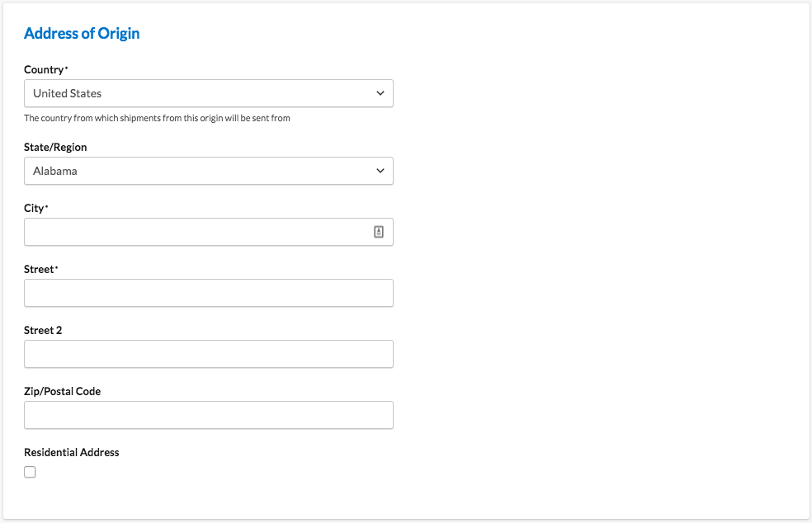Click the help text below Country dropdown

pyautogui.click(x=157, y=118)
